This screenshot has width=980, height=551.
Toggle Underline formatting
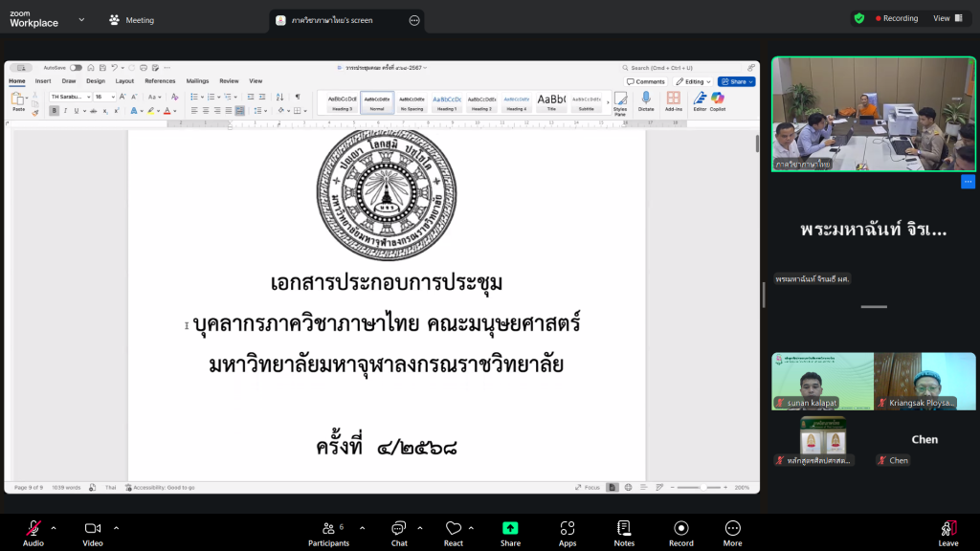[x=77, y=111]
